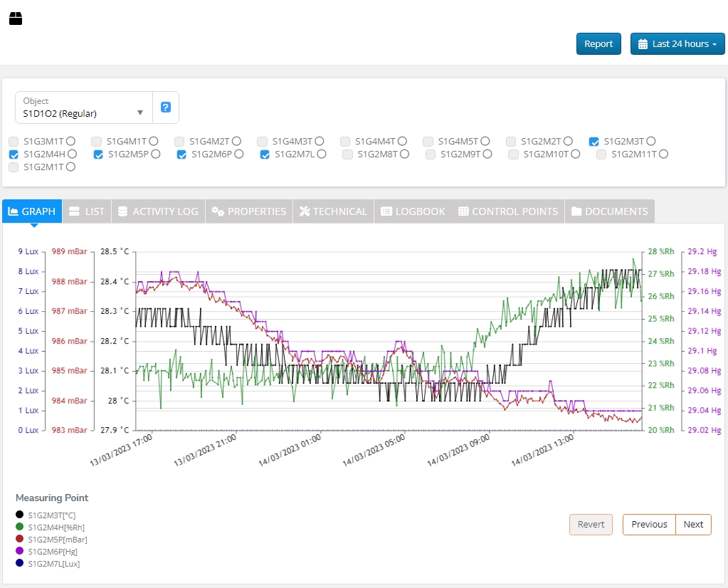Open the Object dropdown S1D1O2 (Regular)
This screenshot has height=588, width=728.
(84, 107)
